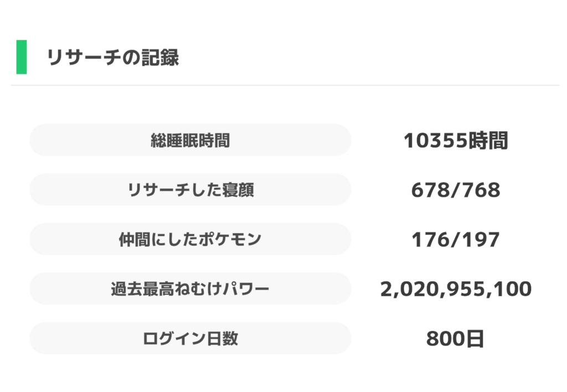This screenshot has width=567, height=392.
Task: Tap the 仲間にしたポケモン label pill
Action: pos(190,239)
